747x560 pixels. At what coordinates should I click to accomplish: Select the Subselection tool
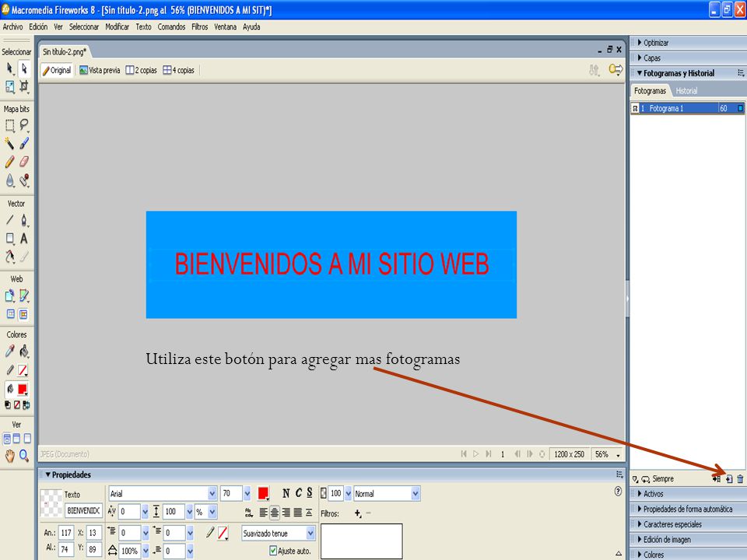coord(24,69)
